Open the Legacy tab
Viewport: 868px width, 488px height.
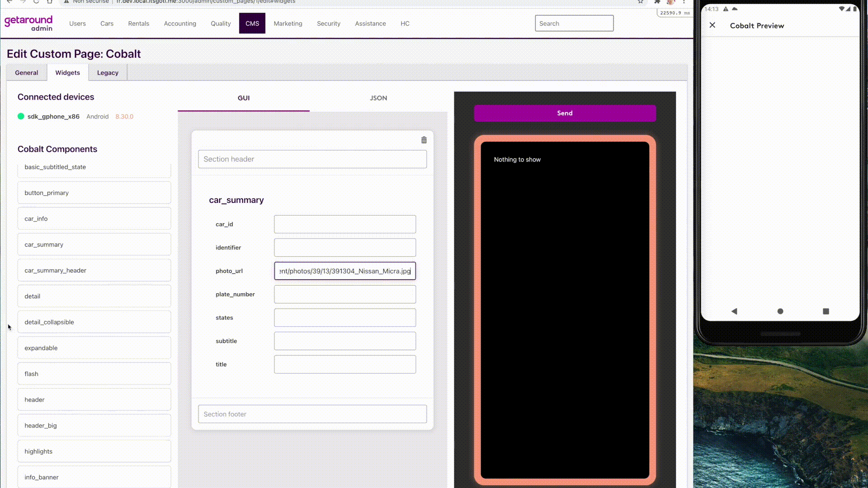[x=108, y=73]
